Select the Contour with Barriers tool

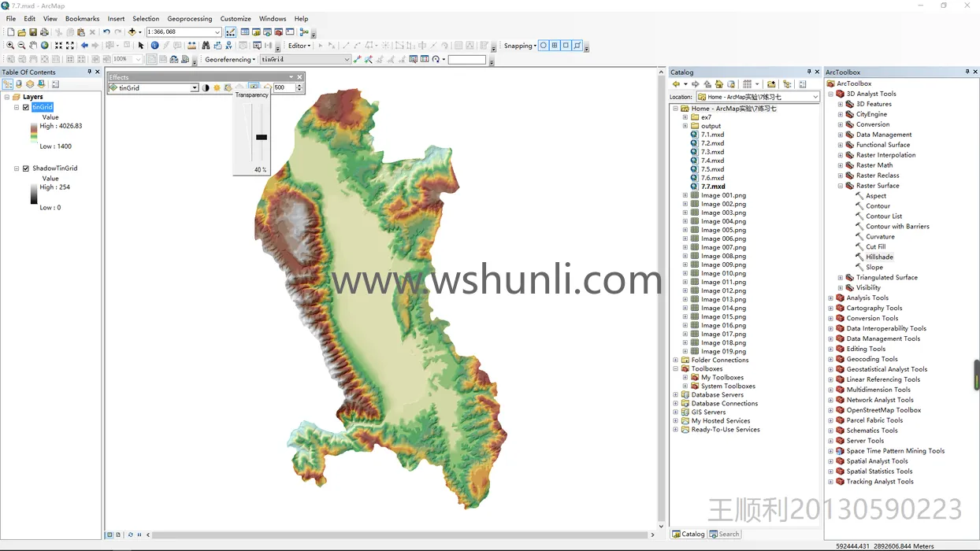(897, 227)
